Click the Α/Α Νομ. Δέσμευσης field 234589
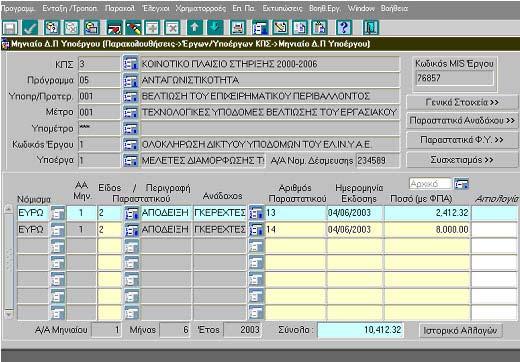 tap(377, 161)
